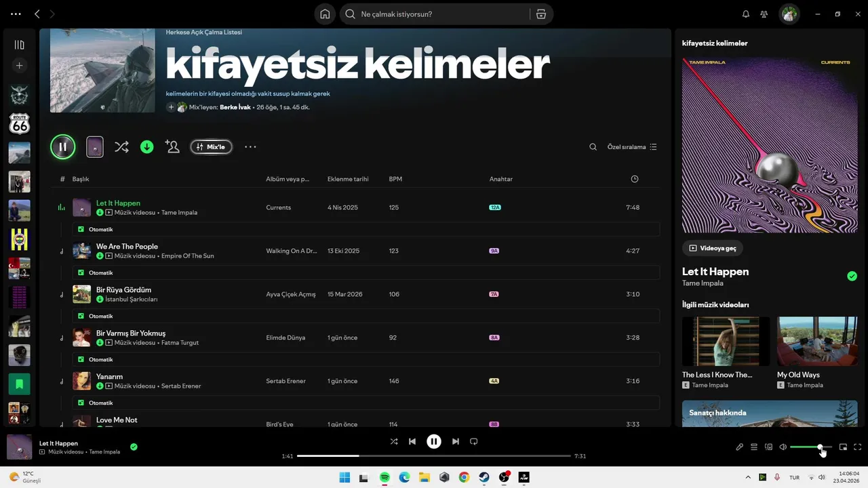This screenshot has height=488, width=868.
Task: Open Your Library panel icon in sidebar
Action: coord(19,45)
